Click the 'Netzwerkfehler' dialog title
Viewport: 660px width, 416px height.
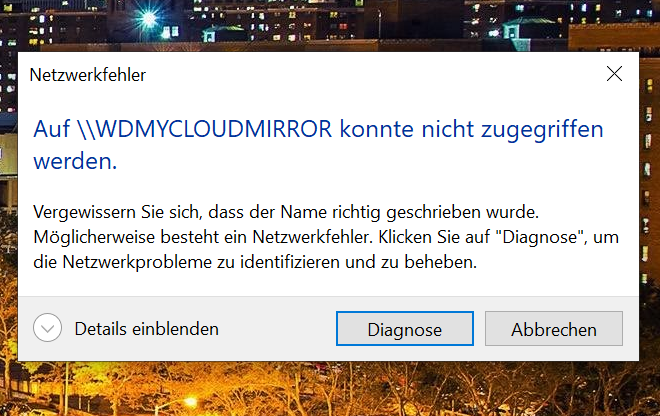coord(88,75)
